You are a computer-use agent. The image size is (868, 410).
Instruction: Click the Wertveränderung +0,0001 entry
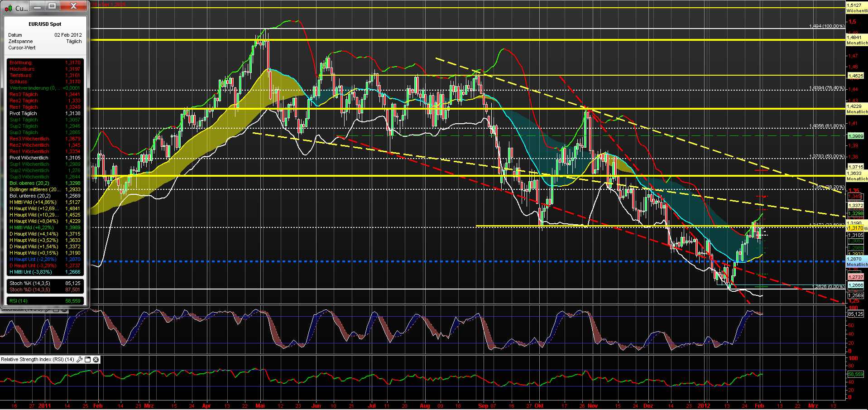point(44,88)
